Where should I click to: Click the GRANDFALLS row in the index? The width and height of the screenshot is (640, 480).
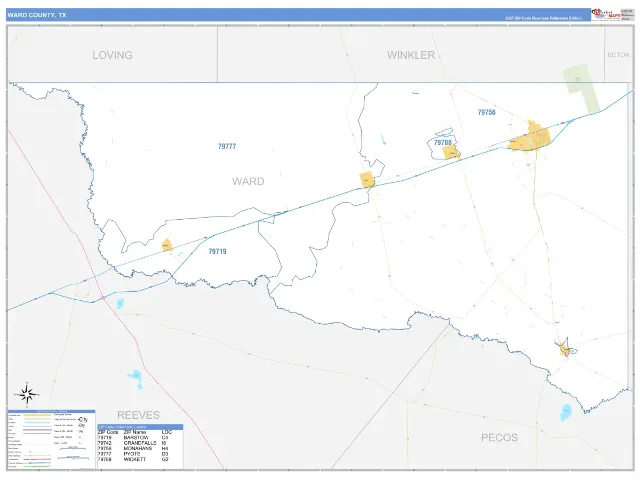pyautogui.click(x=136, y=443)
